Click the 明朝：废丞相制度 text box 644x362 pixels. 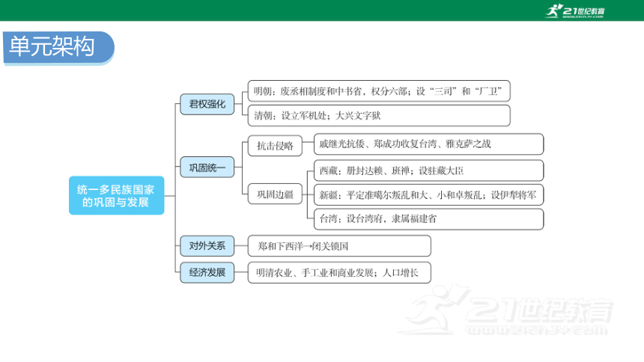click(x=379, y=91)
